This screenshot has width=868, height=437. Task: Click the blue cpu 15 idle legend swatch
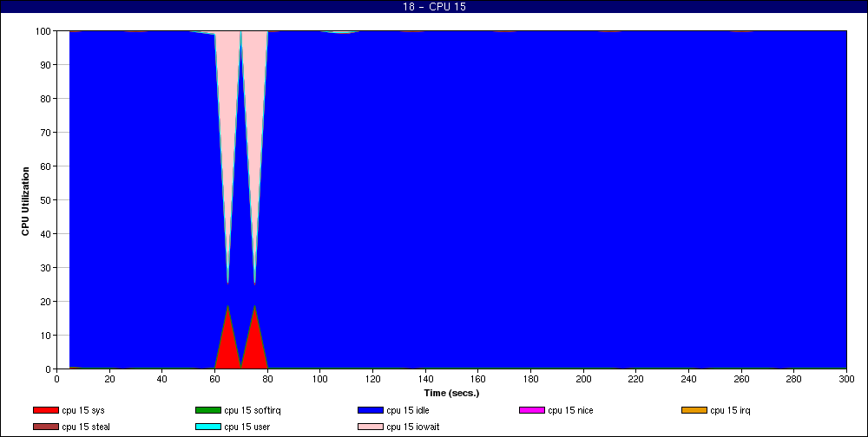click(x=371, y=410)
